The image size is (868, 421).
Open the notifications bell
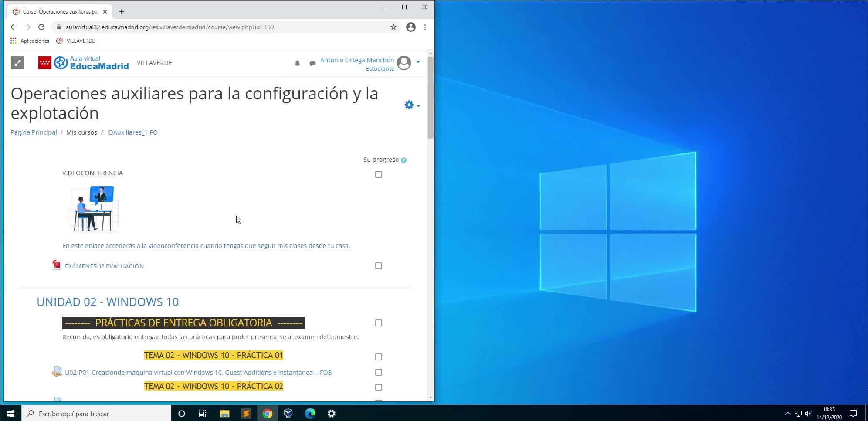pos(297,63)
